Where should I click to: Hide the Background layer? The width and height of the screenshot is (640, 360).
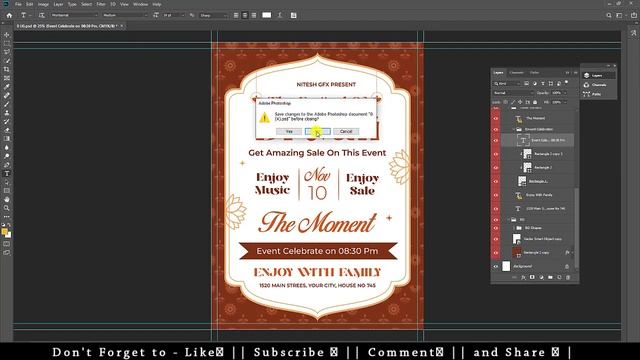tap(496, 266)
